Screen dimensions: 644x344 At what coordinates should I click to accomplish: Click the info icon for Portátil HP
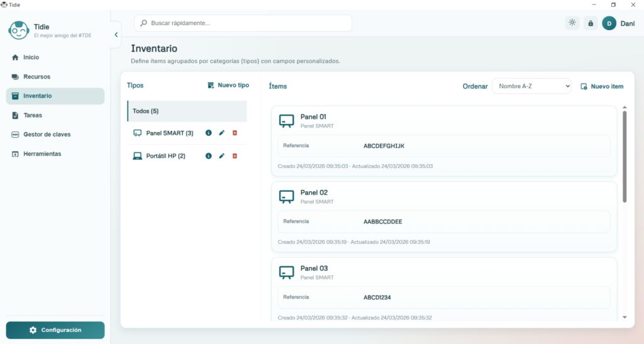(x=209, y=156)
